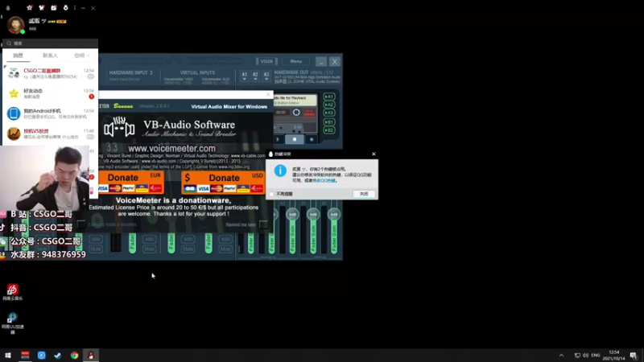Screen dimensions: 644x362
Task: Click the cassette audio file for playback label
Action: pos(295,100)
